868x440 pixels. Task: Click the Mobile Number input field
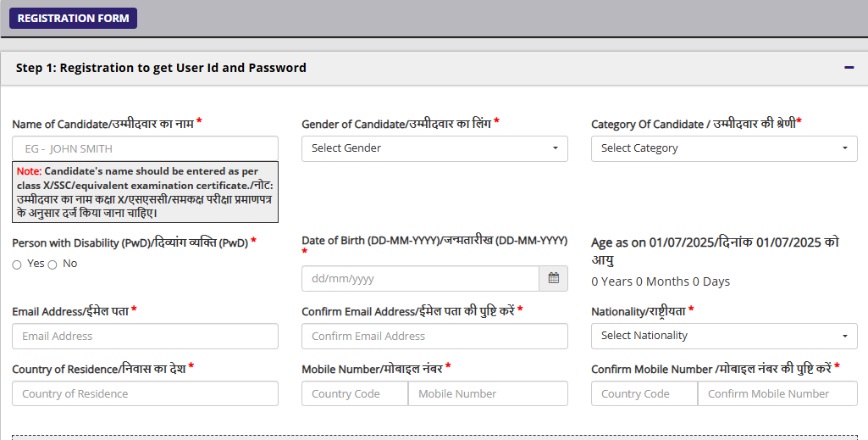click(x=488, y=393)
